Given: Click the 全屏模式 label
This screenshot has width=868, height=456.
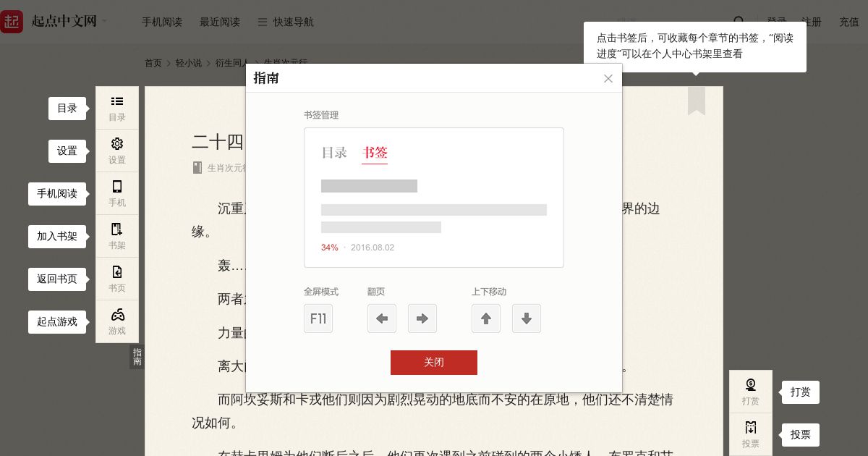Looking at the screenshot, I should (x=321, y=292).
